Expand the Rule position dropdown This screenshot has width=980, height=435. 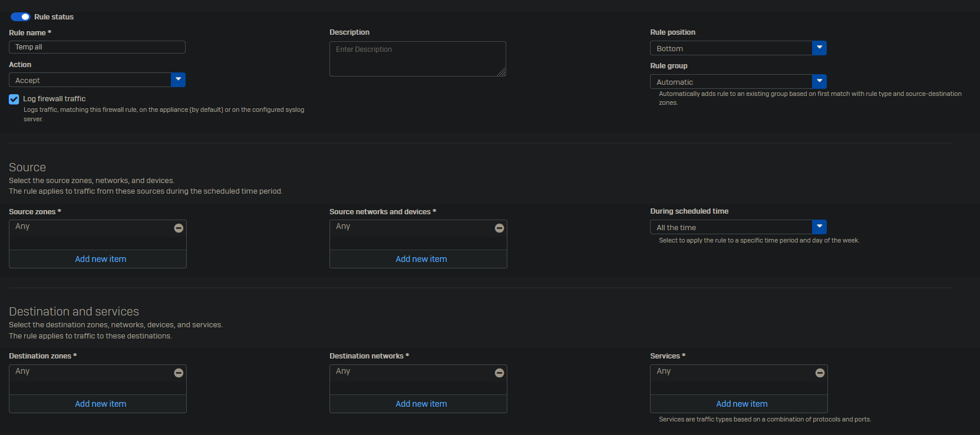pos(819,48)
